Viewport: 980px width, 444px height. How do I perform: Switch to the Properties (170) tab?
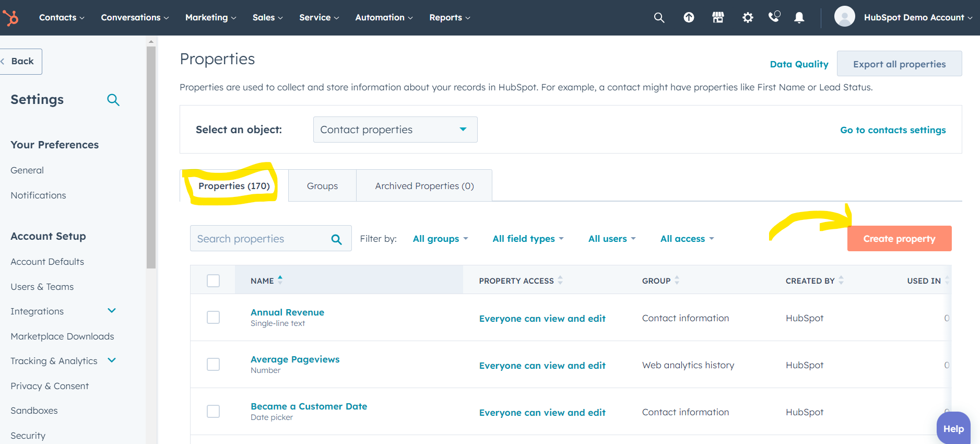pos(234,186)
